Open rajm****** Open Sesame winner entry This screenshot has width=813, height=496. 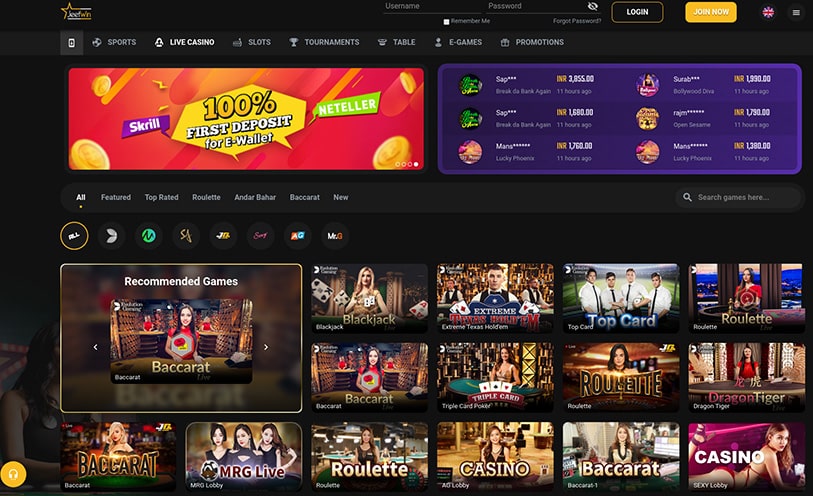tap(706, 118)
